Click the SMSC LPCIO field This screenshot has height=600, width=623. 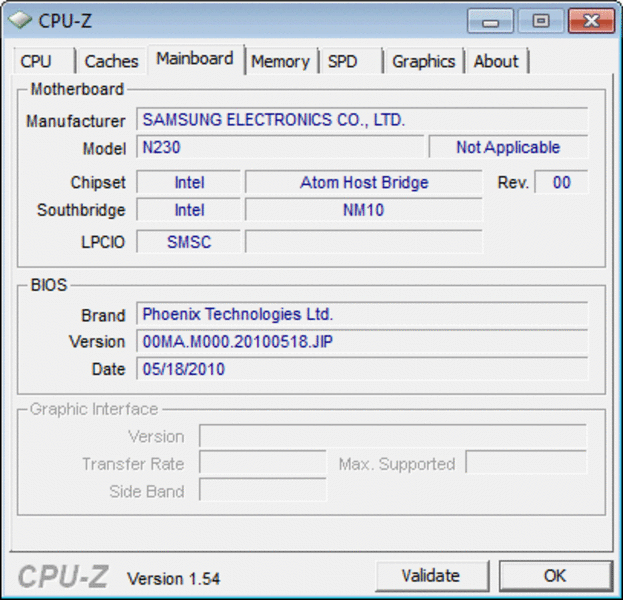click(x=189, y=242)
